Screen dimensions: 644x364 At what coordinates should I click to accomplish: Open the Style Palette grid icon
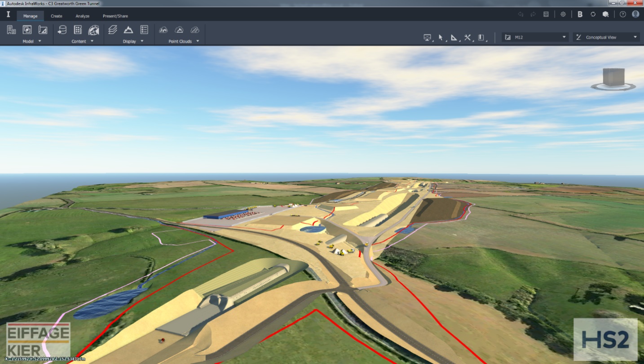pos(78,30)
